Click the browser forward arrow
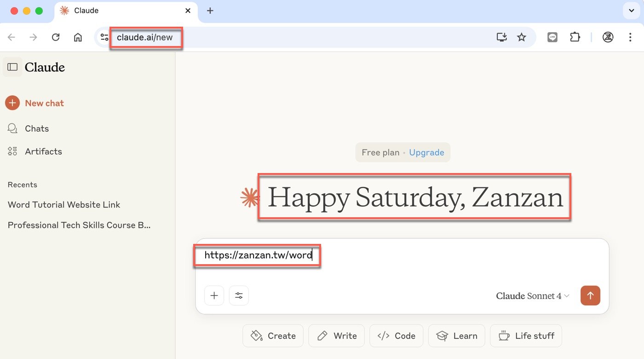This screenshot has height=359, width=644. coord(34,37)
